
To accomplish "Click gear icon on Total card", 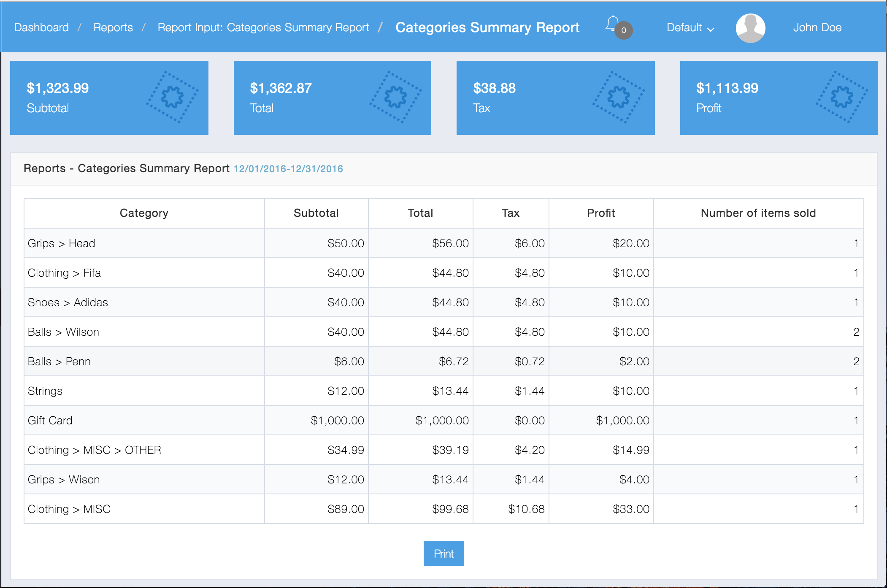I will pos(395,97).
